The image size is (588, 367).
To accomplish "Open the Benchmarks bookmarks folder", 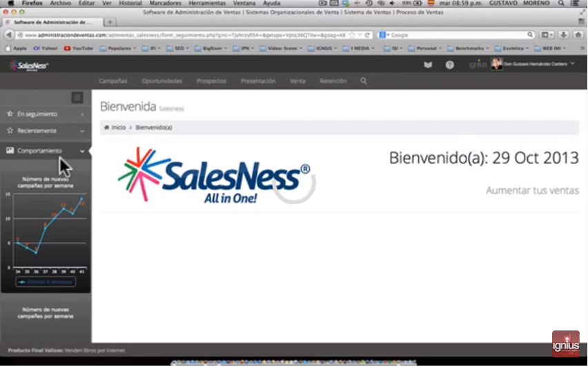I will coord(469,48).
